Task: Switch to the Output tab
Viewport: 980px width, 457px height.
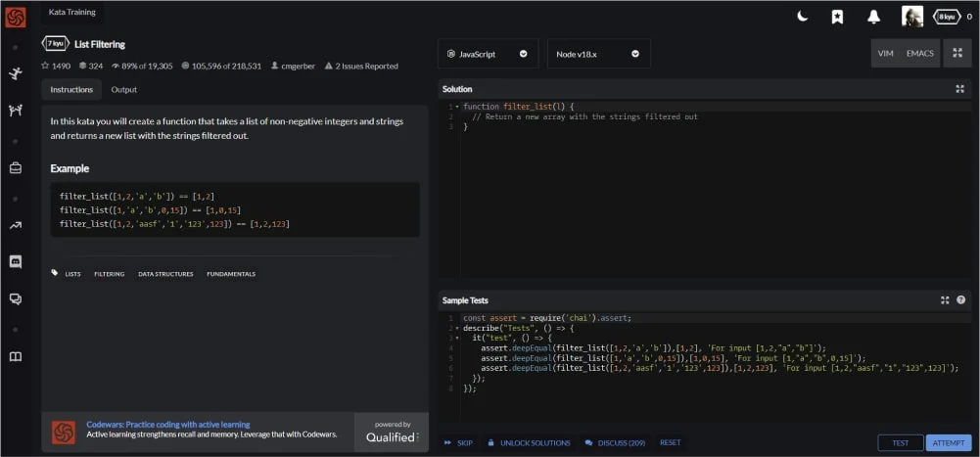Action: coord(123,90)
